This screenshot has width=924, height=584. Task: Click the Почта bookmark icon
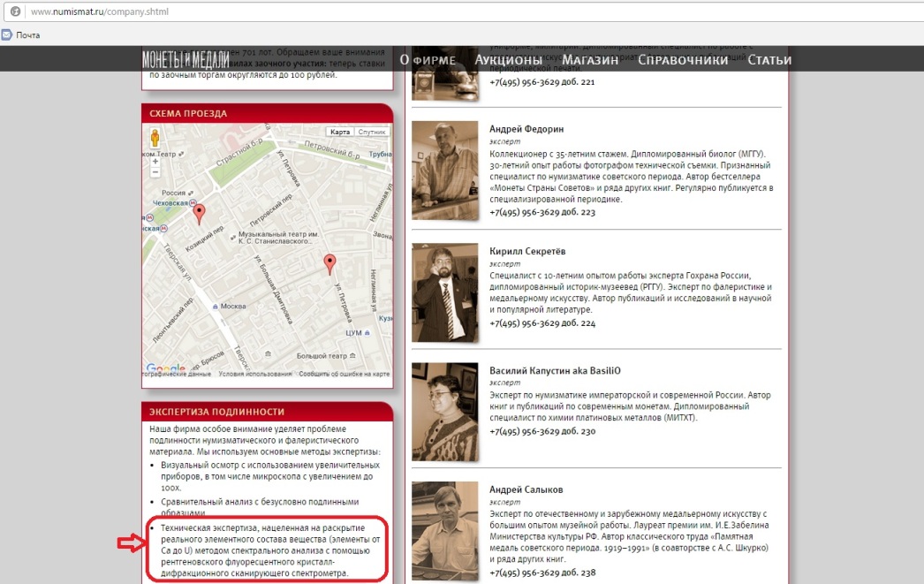[x=7, y=34]
